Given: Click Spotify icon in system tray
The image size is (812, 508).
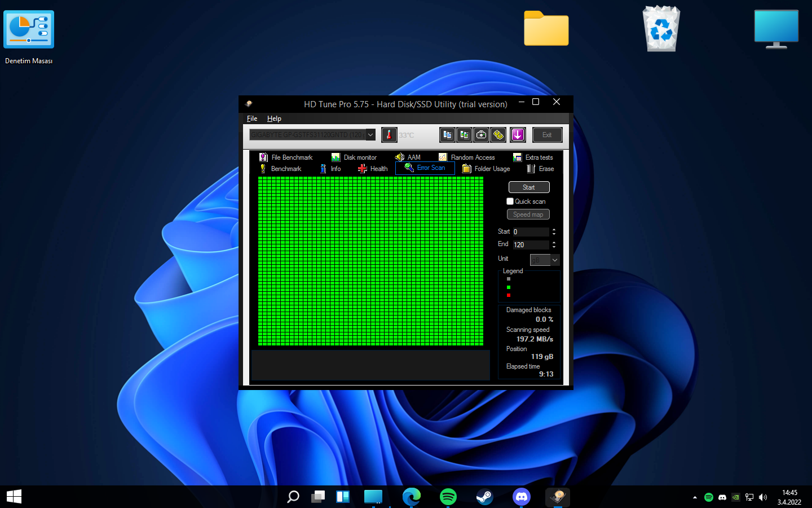Looking at the screenshot, I should tap(709, 497).
